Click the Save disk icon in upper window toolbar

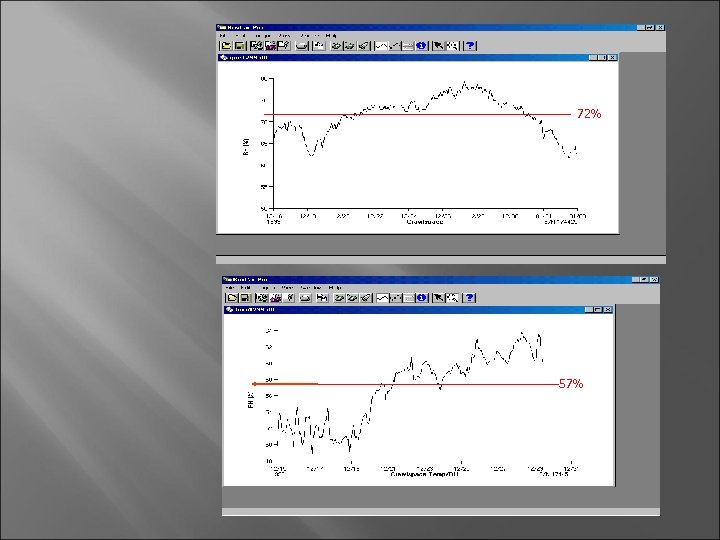[x=240, y=45]
